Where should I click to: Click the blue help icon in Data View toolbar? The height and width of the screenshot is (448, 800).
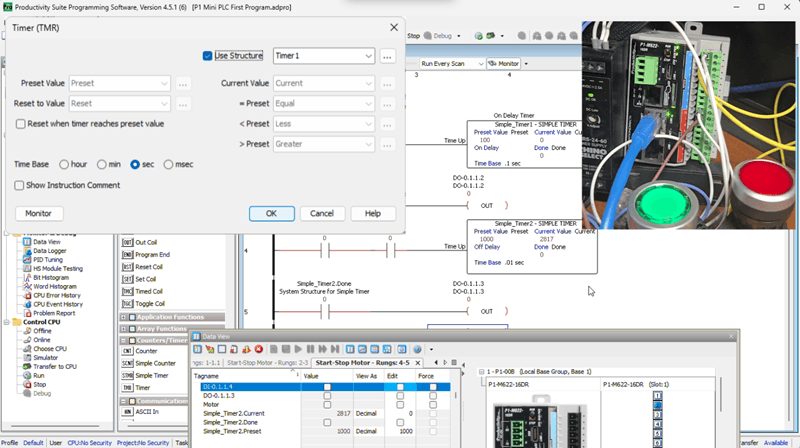(x=417, y=350)
